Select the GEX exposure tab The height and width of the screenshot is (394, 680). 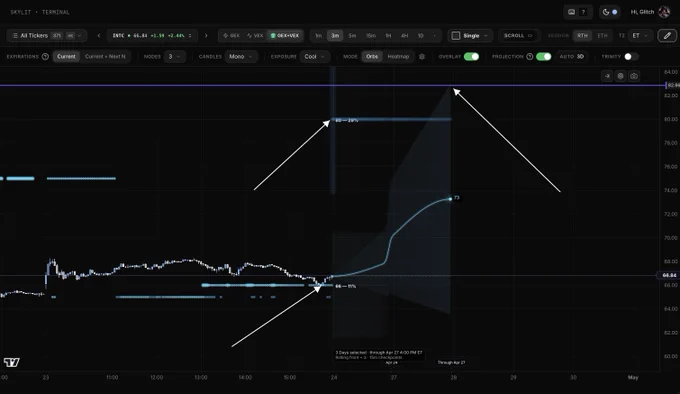[232, 36]
